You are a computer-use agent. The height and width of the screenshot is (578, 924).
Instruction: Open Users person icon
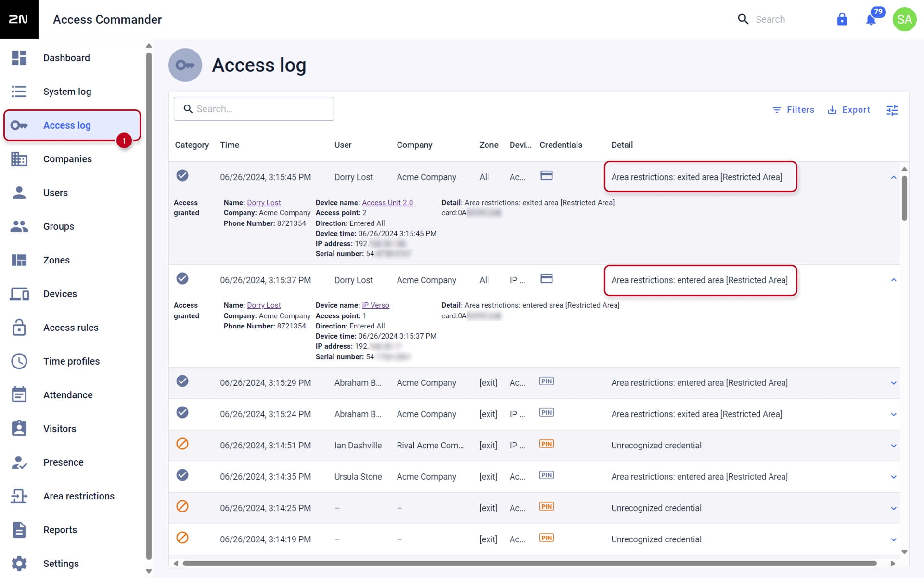pos(19,193)
